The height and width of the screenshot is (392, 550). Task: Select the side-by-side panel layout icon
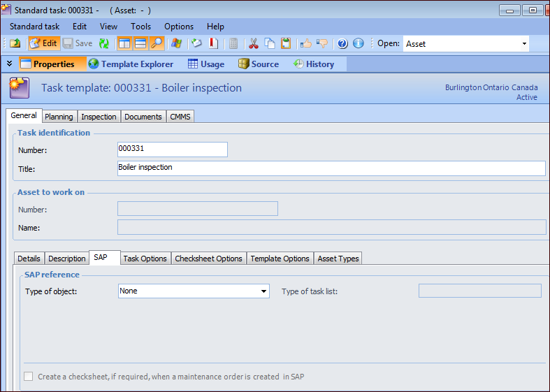(x=124, y=43)
